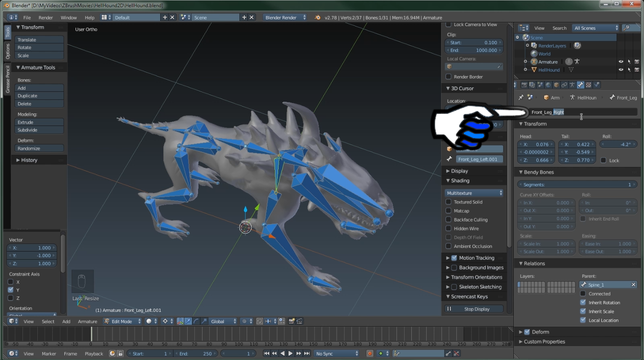Image resolution: width=644 pixels, height=360 pixels.
Task: Open the No Sync playback dropdown
Action: click(x=337, y=354)
